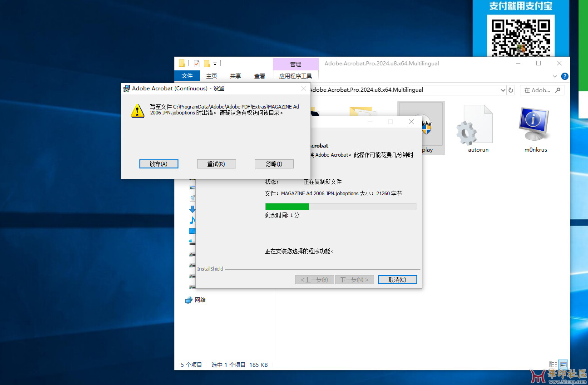Image resolution: width=588 pixels, height=385 pixels.
Task: Click the 忽略(I) ignore button
Action: (274, 164)
